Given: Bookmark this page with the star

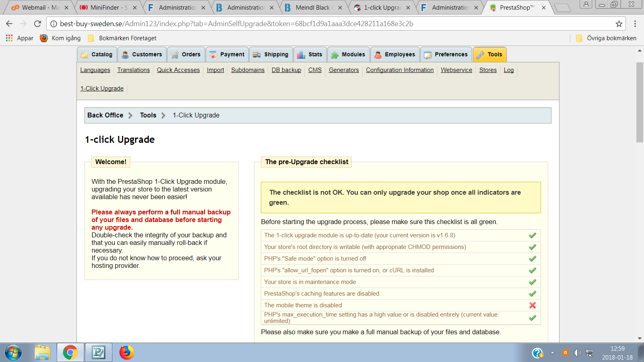Looking at the screenshot, I should click(619, 24).
